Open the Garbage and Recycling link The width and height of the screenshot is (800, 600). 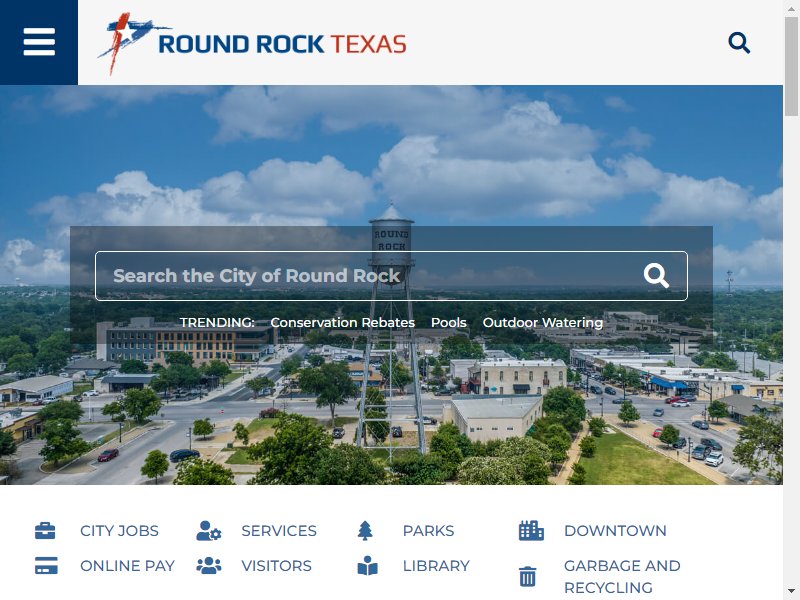pyautogui.click(x=622, y=577)
